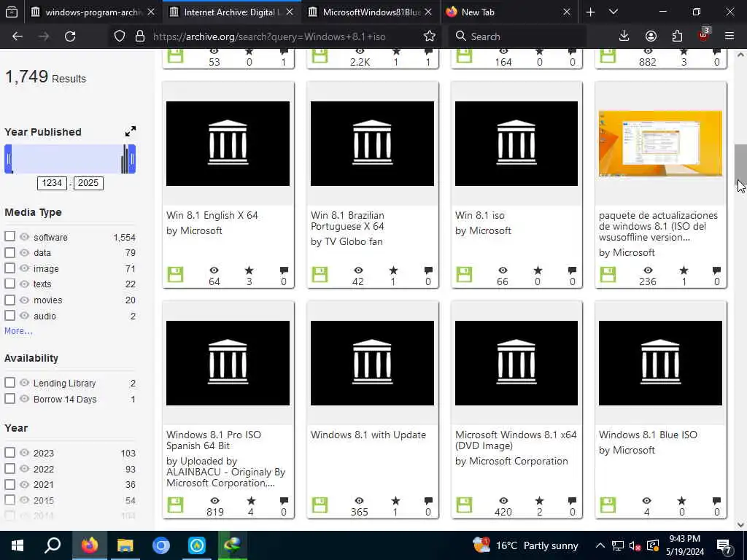This screenshot has height=560, width=747.
Task: Reload the archive.org search page
Action: click(70, 36)
